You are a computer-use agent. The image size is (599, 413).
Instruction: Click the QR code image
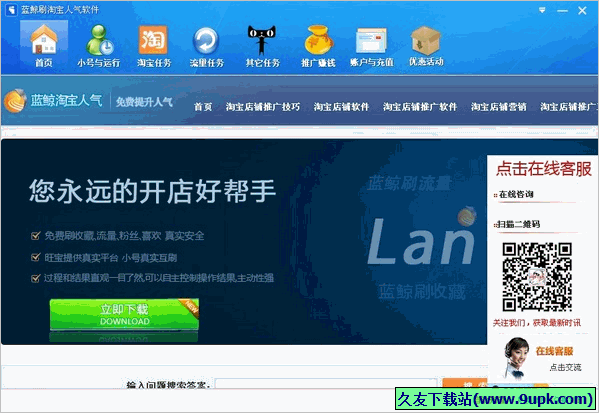point(537,277)
